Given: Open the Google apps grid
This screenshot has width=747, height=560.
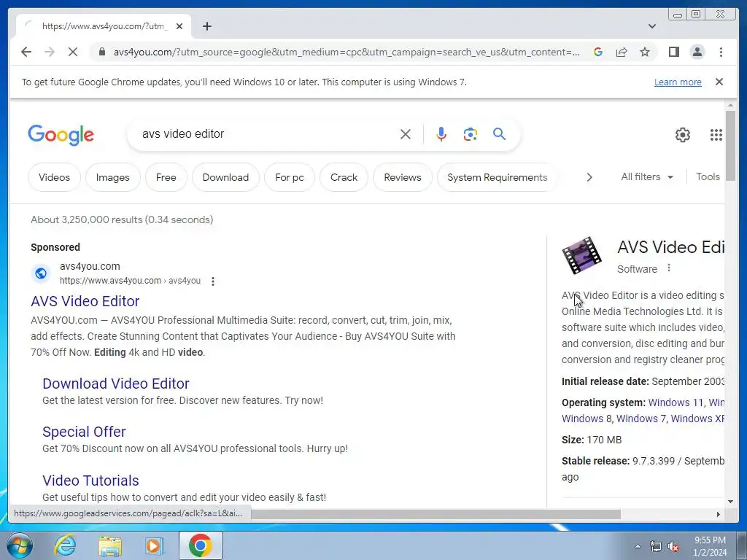Looking at the screenshot, I should (716, 135).
